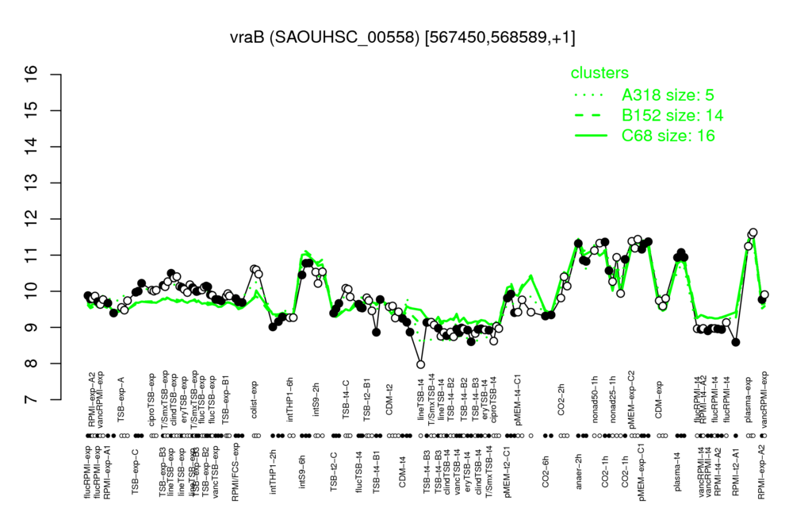Click the 'CO2-2h' x-axis label
This screenshot has width=812, height=508.
point(561,399)
